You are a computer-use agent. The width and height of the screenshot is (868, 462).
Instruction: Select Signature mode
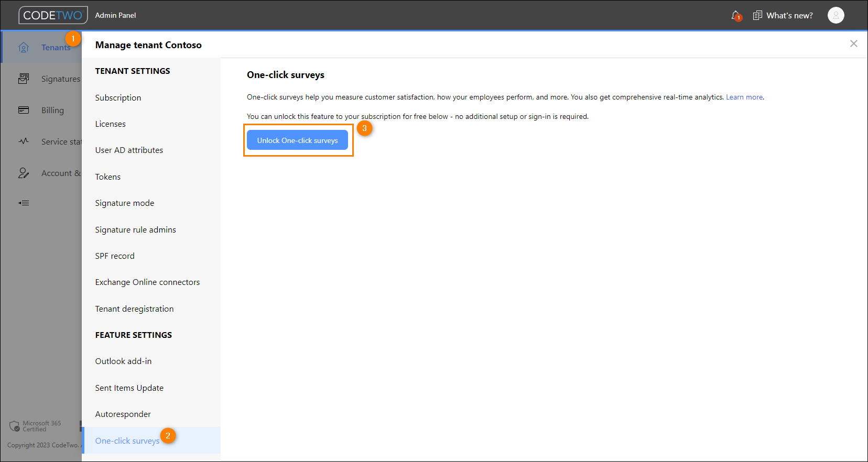pos(125,203)
